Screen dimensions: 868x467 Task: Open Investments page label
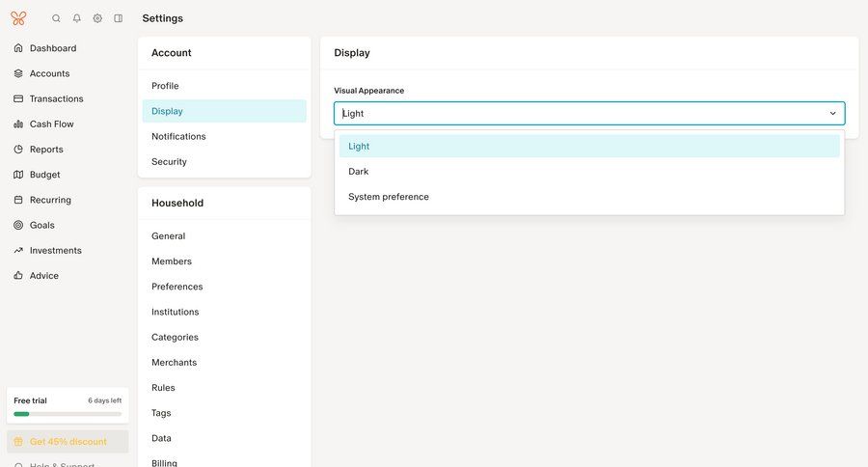55,251
